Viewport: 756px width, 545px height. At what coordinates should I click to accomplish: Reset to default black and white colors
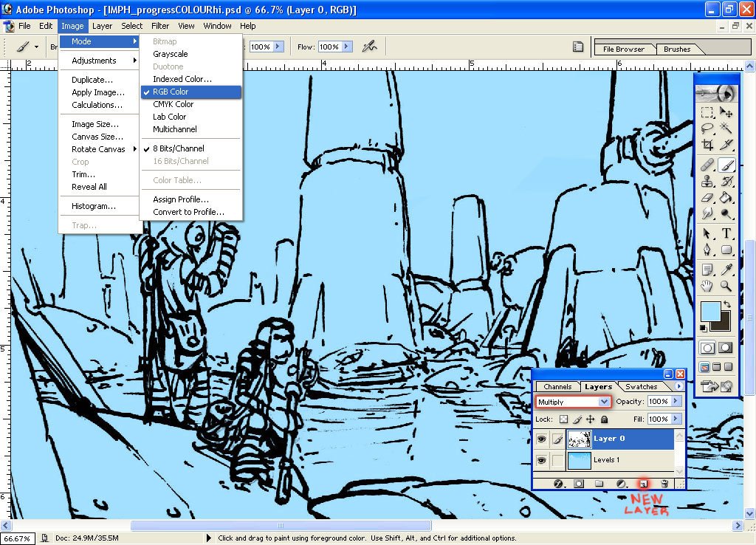click(704, 328)
